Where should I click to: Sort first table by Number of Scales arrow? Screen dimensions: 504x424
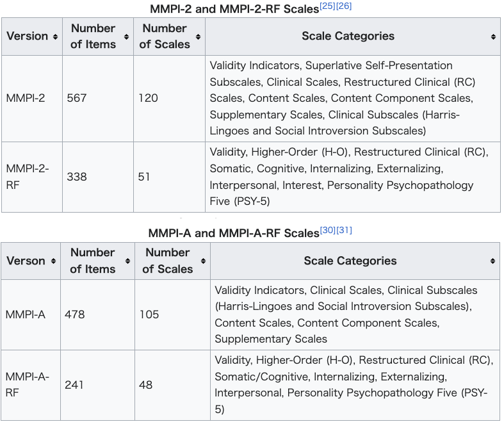point(198,37)
